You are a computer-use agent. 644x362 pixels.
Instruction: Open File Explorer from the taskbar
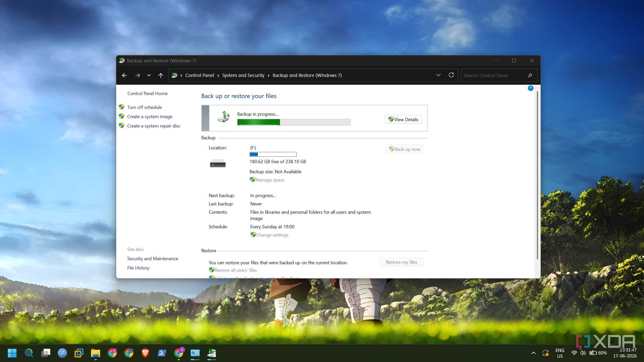(95, 353)
